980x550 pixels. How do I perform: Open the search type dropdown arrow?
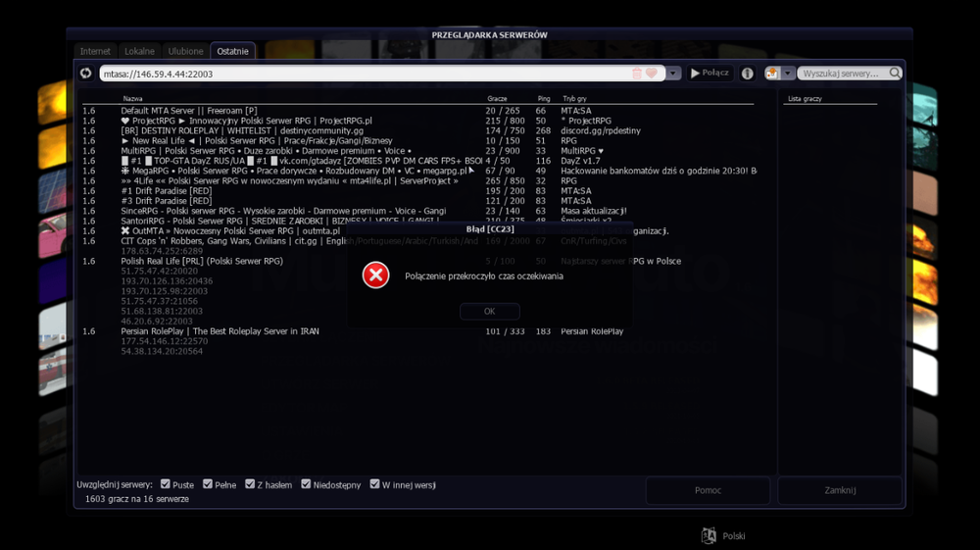coord(788,74)
